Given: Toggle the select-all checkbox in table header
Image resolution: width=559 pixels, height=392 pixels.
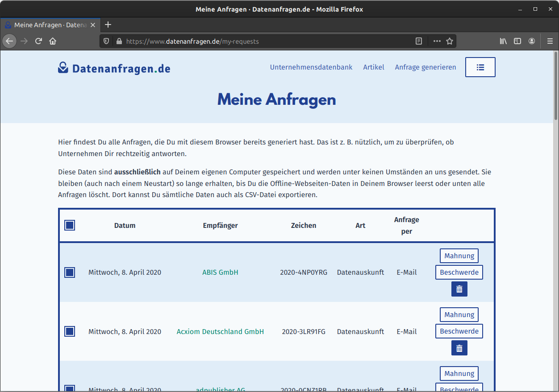Looking at the screenshot, I should [x=70, y=225].
